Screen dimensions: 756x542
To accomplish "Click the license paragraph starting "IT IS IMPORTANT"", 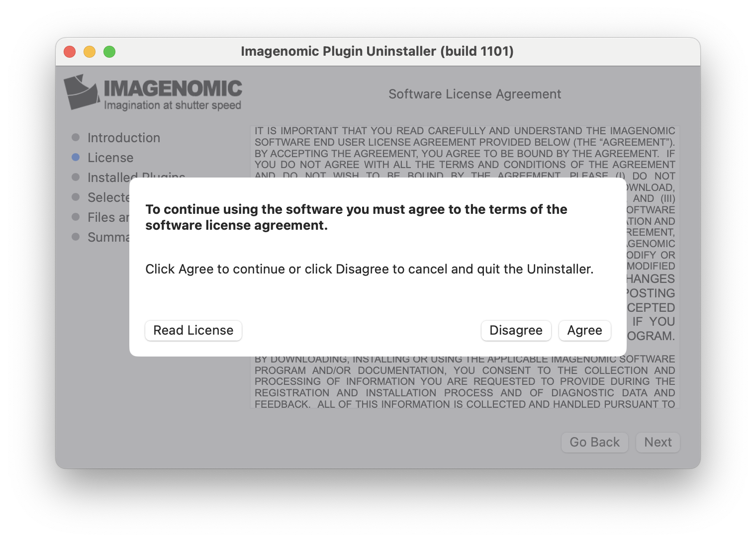I will coord(465,153).
